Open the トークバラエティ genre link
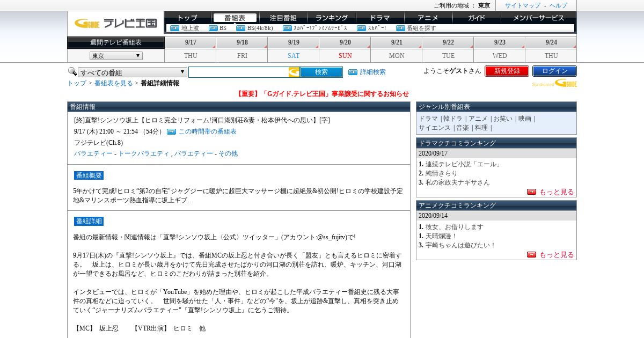This screenshot has height=338, width=644. click(144, 153)
